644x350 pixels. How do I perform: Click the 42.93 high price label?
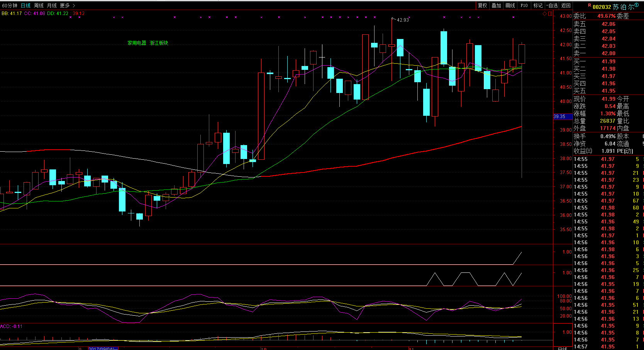pos(403,20)
